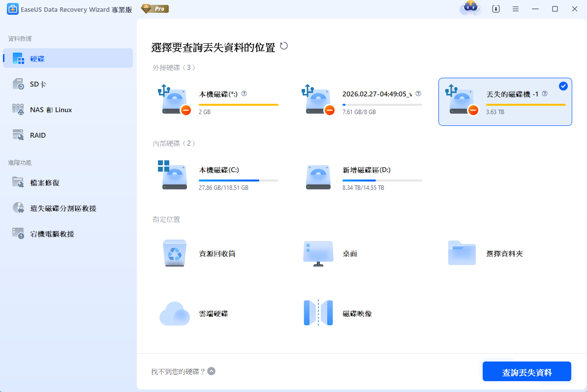Screen dimensions: 587x392
Task: Switch to the 硬碟 sidebar tab
Action: pos(37,58)
